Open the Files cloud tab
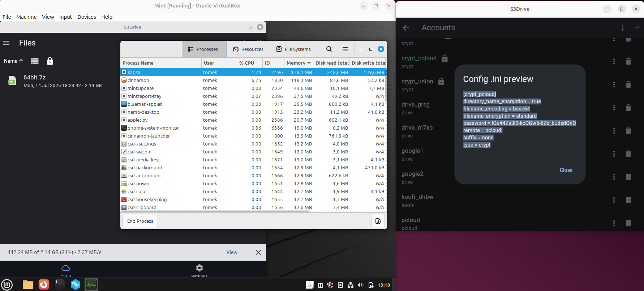This screenshot has width=644, height=291. [66, 271]
